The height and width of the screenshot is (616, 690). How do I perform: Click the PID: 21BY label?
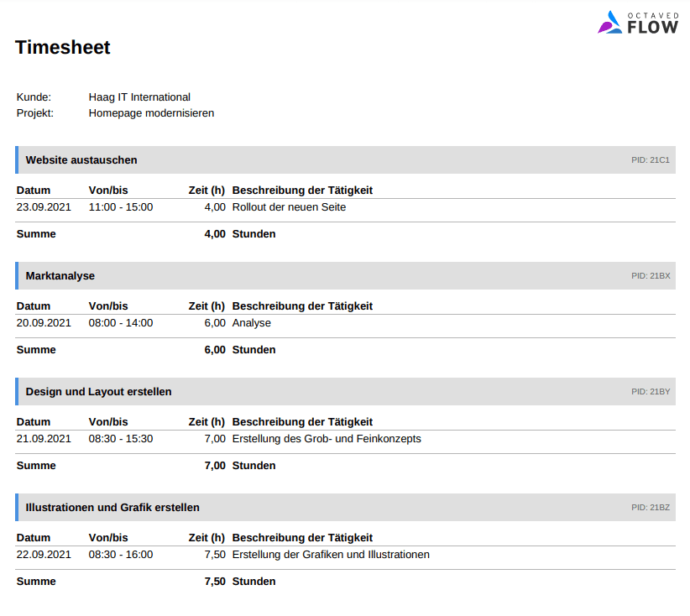tap(650, 392)
